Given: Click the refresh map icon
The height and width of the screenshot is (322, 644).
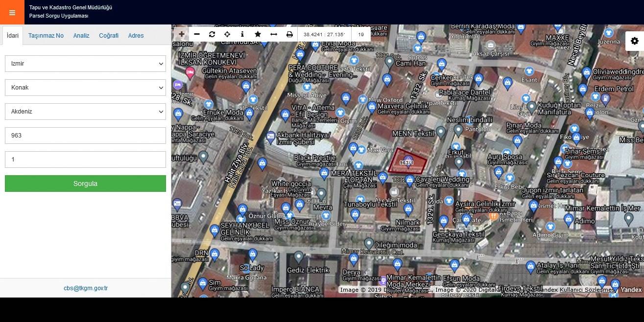Looking at the screenshot, I should point(212,34).
